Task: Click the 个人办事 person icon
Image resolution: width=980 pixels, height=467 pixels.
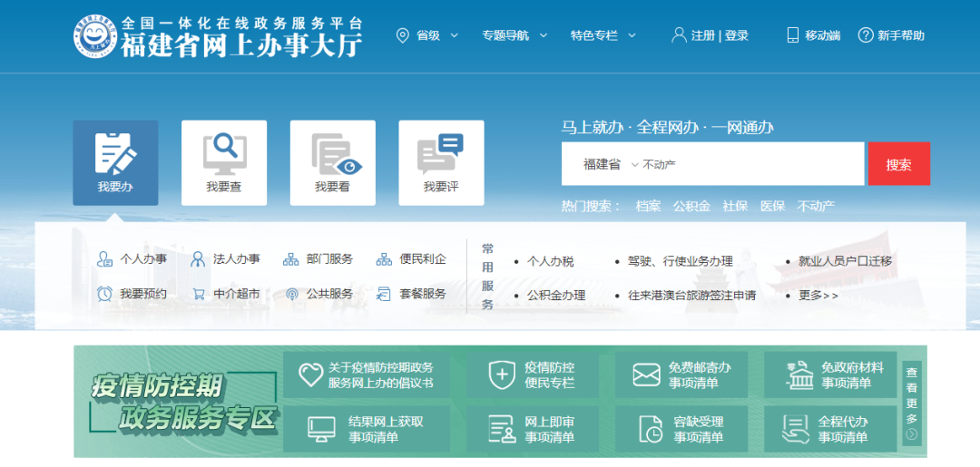Action: point(104,259)
